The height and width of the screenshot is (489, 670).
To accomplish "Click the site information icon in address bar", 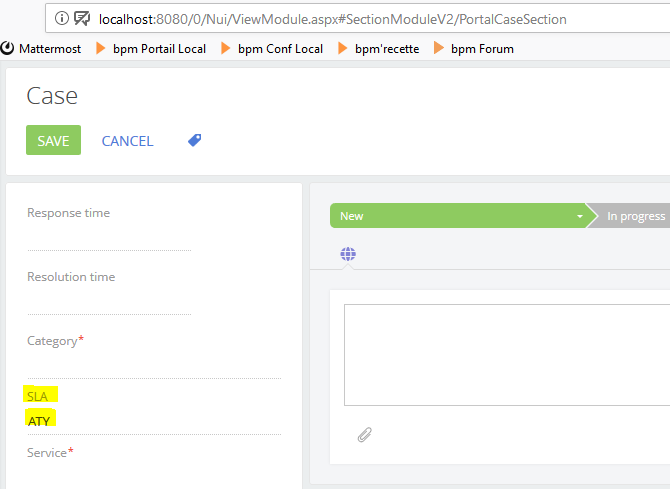I will pyautogui.click(x=62, y=18).
